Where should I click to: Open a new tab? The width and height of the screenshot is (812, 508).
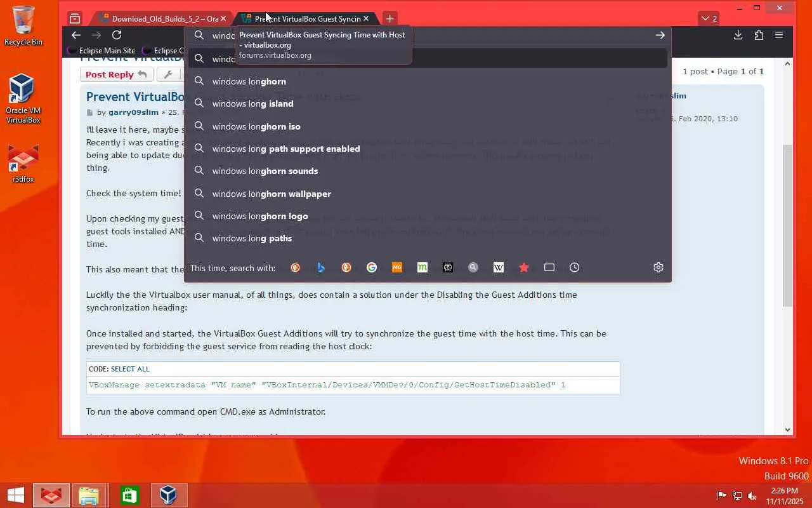point(390,18)
